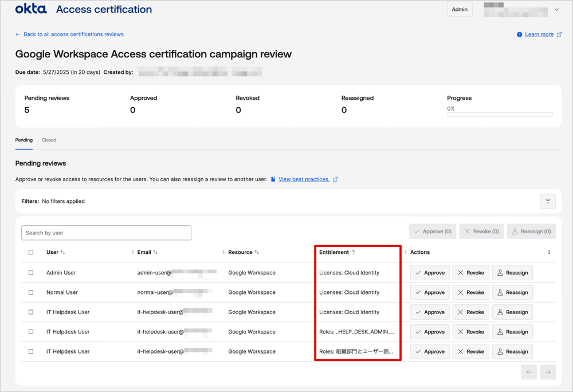Image resolution: width=573 pixels, height=392 pixels.
Task: Click the Google Workspace resource for Admin User
Action: pos(252,273)
